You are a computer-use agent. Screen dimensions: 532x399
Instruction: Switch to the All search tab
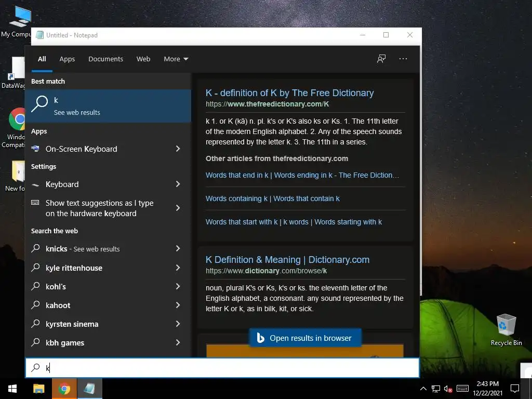coord(42,59)
